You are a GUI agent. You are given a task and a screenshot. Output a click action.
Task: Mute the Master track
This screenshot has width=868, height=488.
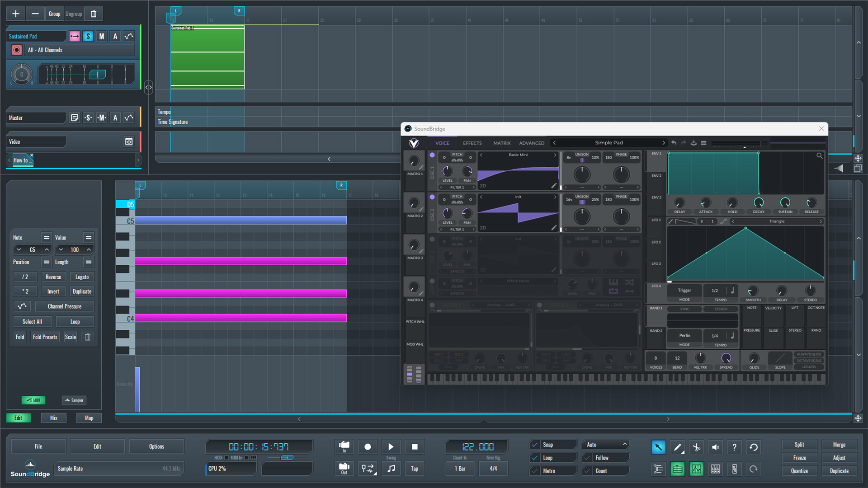tap(102, 117)
